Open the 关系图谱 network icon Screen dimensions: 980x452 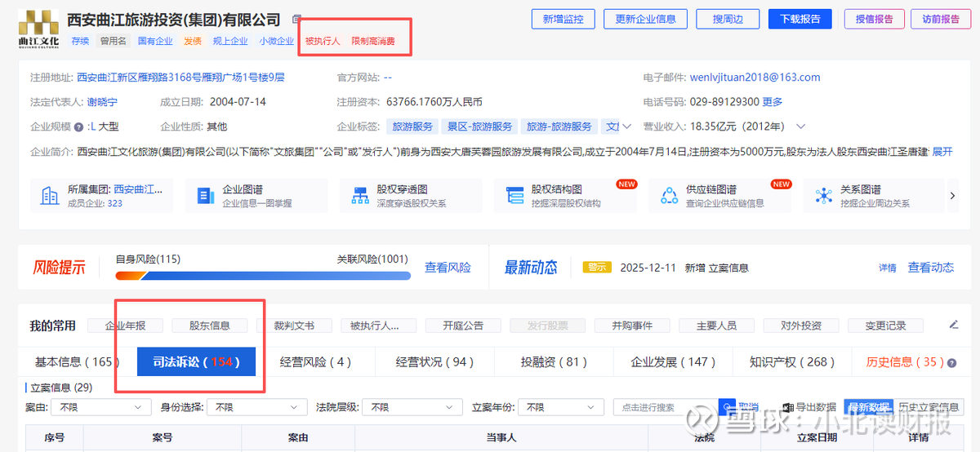[824, 195]
